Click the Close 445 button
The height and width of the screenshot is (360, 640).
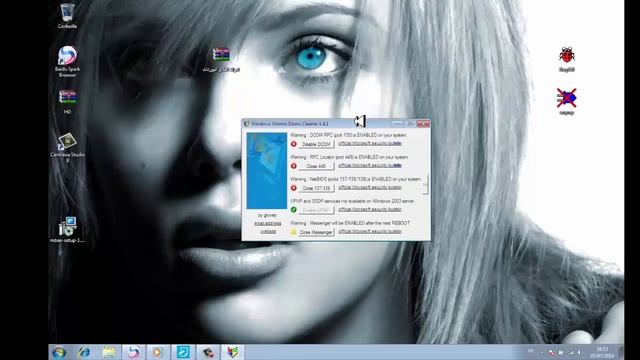316,166
